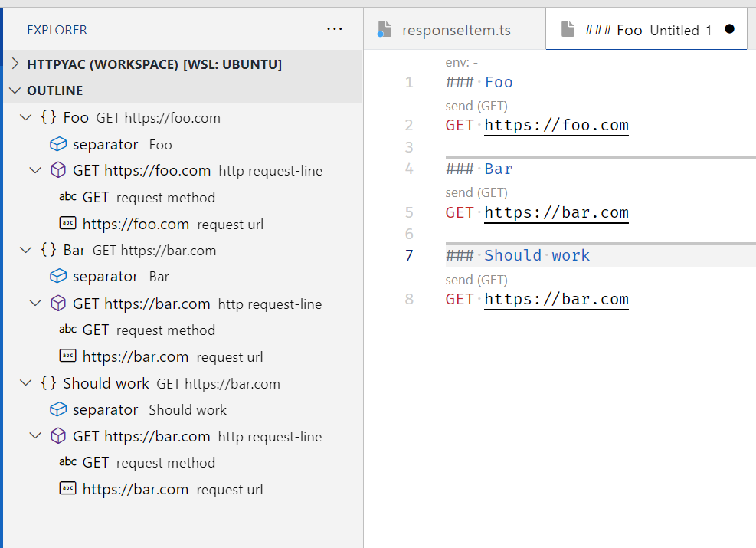This screenshot has height=548, width=756.
Task: Select the separator icon under Foo
Action: pos(59,144)
